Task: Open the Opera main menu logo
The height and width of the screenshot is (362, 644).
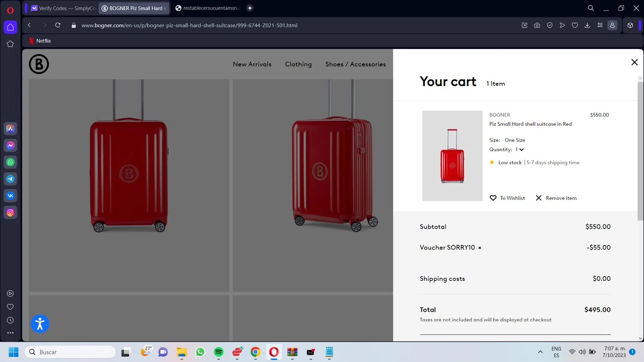Action: click(10, 10)
